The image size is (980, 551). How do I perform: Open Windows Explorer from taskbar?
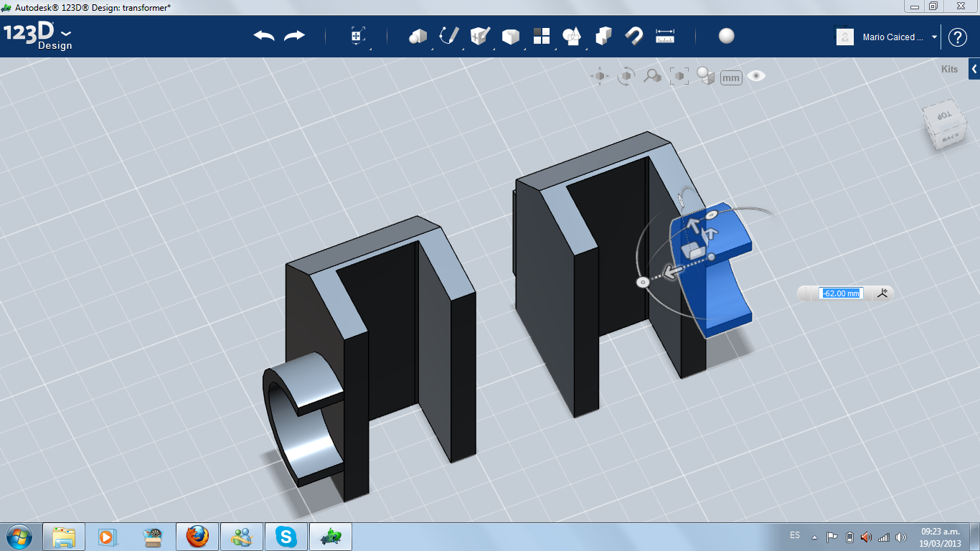(64, 537)
